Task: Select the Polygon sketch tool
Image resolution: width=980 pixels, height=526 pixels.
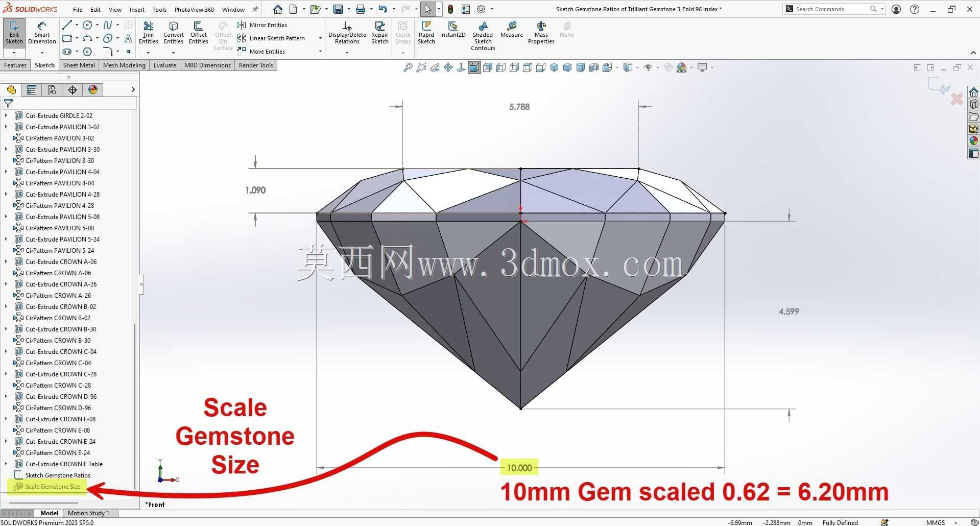Action: 87,52
